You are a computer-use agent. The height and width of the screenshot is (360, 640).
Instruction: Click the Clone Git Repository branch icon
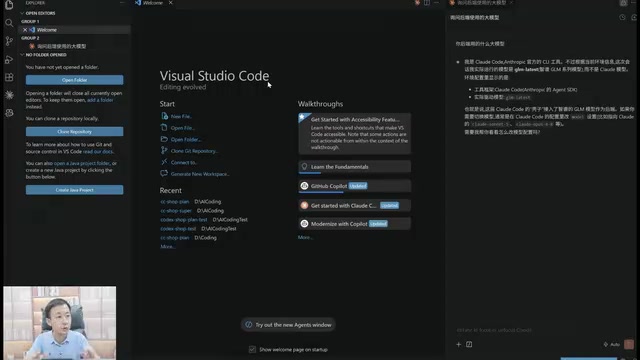164,151
